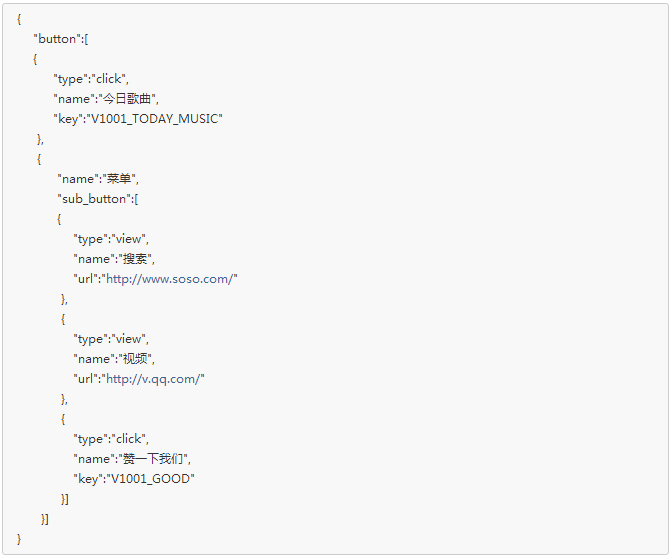The image size is (672, 558).
Task: Open the http://v.qq.com/ link
Action: tap(153, 379)
